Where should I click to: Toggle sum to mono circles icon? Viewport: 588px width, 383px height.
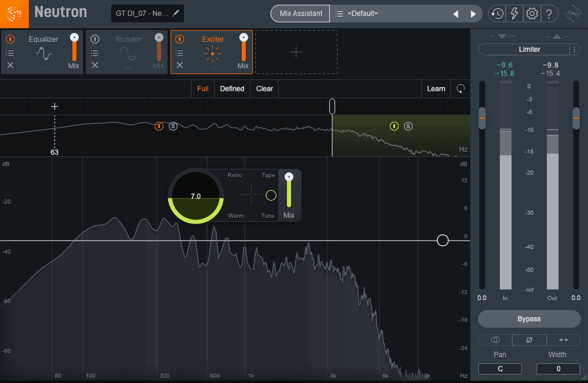pos(495,340)
